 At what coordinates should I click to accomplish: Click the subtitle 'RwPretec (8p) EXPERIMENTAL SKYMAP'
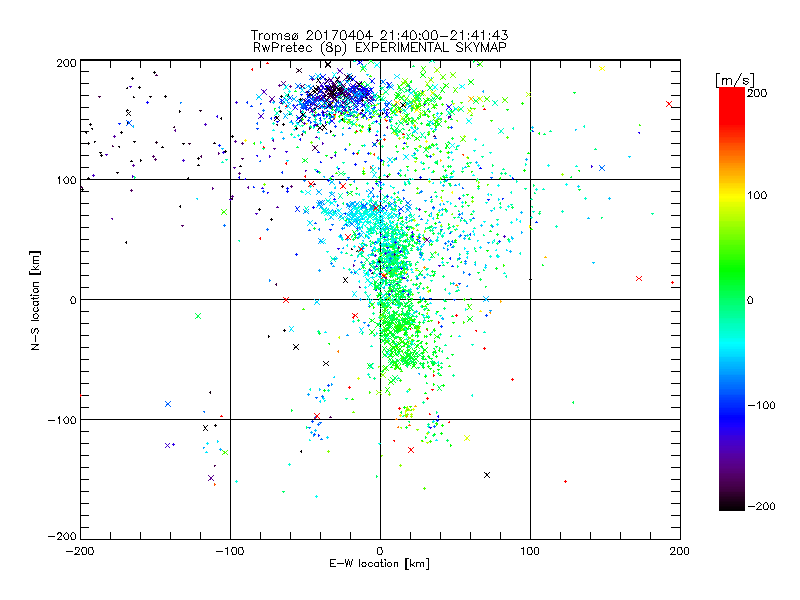[380, 48]
